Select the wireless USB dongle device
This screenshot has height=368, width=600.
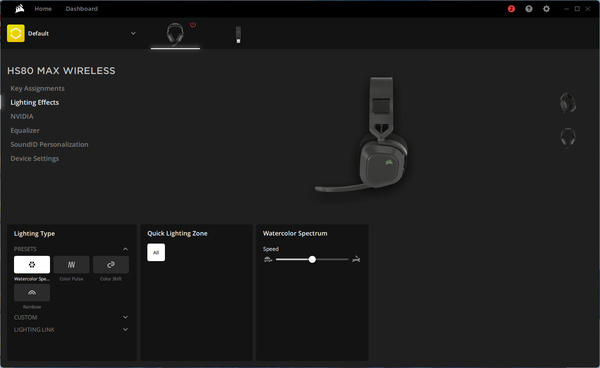[x=238, y=34]
